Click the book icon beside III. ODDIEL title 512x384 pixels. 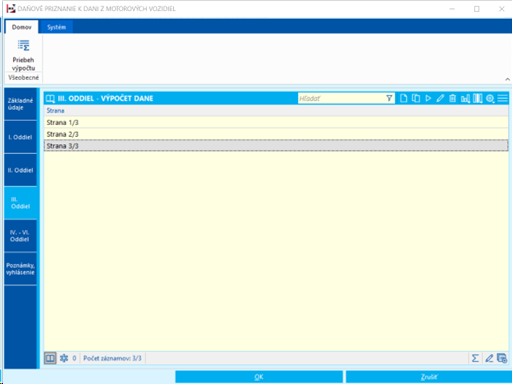coord(50,98)
